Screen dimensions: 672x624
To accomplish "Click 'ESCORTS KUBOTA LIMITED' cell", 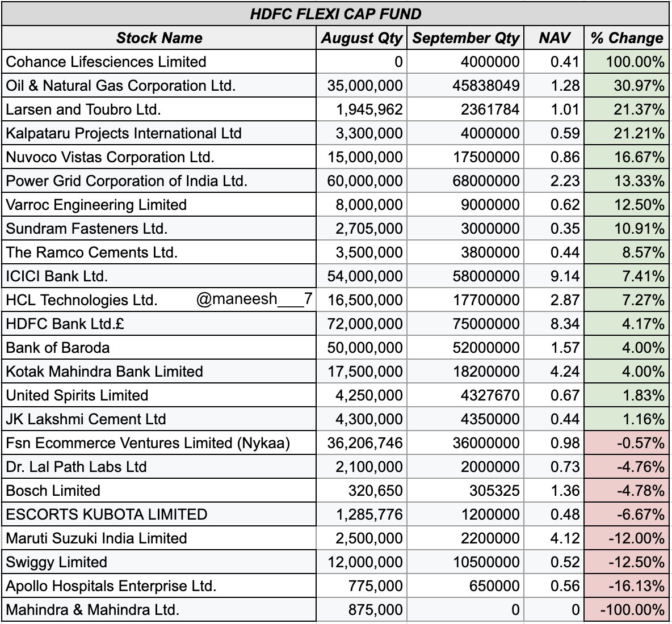I will [159, 515].
